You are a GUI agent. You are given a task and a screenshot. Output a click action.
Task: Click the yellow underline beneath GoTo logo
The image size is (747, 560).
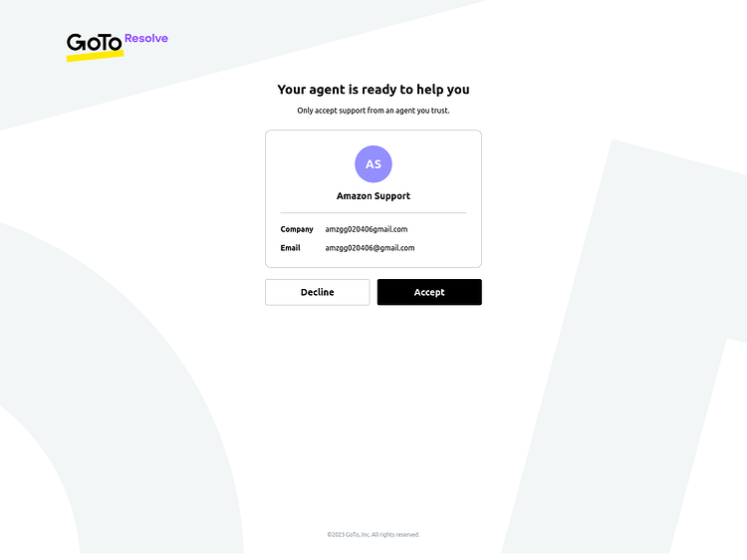(x=96, y=55)
